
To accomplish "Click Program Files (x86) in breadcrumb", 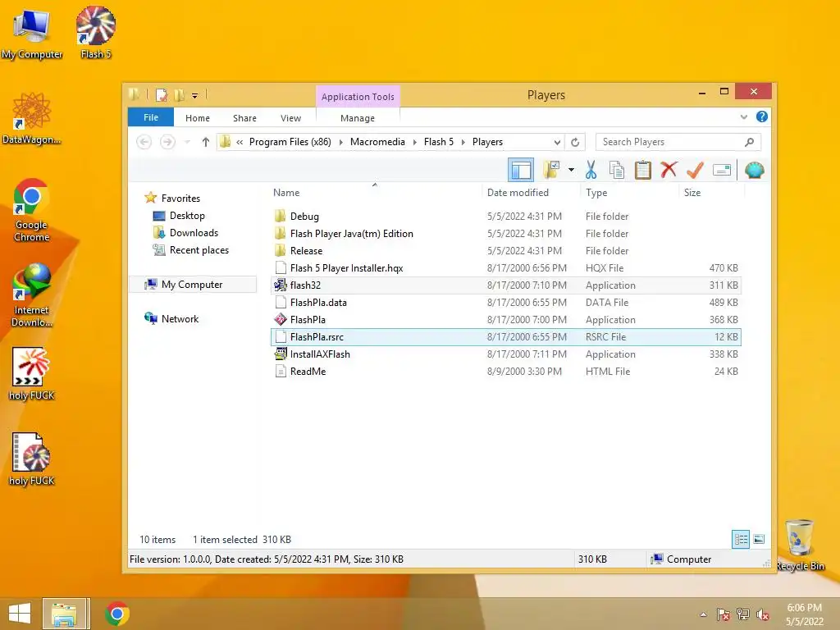I will tap(290, 142).
